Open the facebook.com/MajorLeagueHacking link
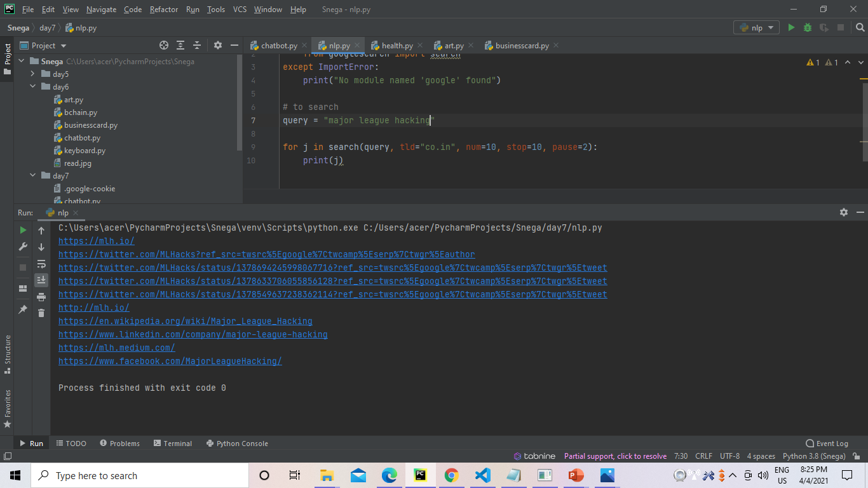The image size is (868, 488). point(170,361)
